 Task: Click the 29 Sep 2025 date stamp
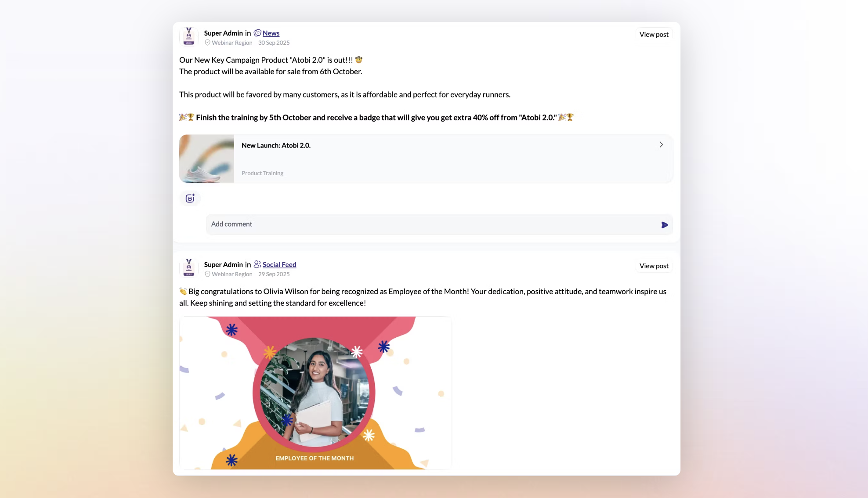tap(274, 274)
